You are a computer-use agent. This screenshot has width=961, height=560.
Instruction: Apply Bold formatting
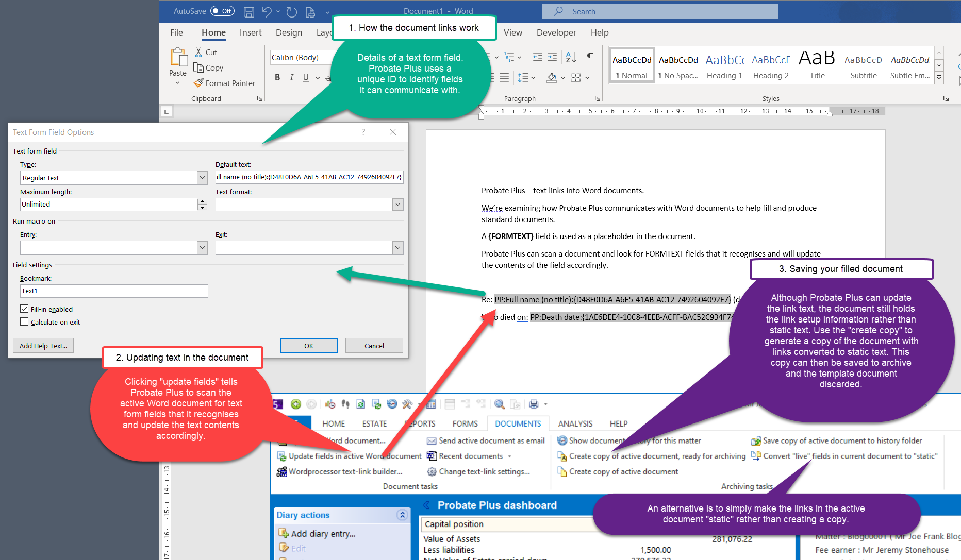[x=277, y=77]
